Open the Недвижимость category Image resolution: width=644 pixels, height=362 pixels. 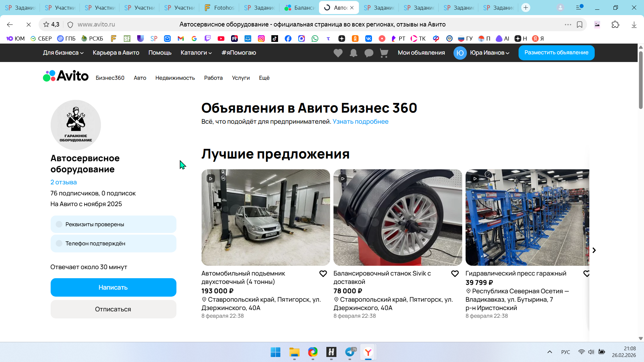point(175,78)
